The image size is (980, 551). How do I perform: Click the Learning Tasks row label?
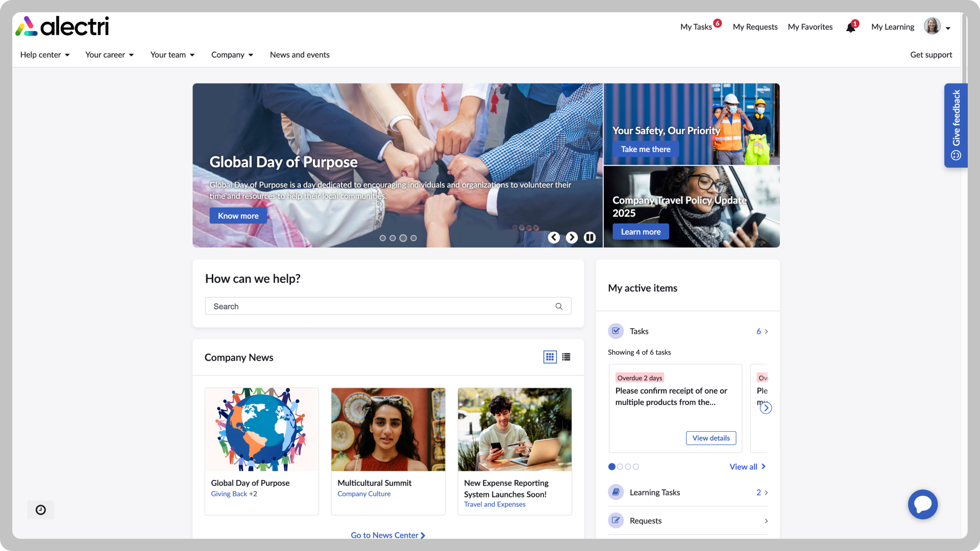pyautogui.click(x=655, y=492)
